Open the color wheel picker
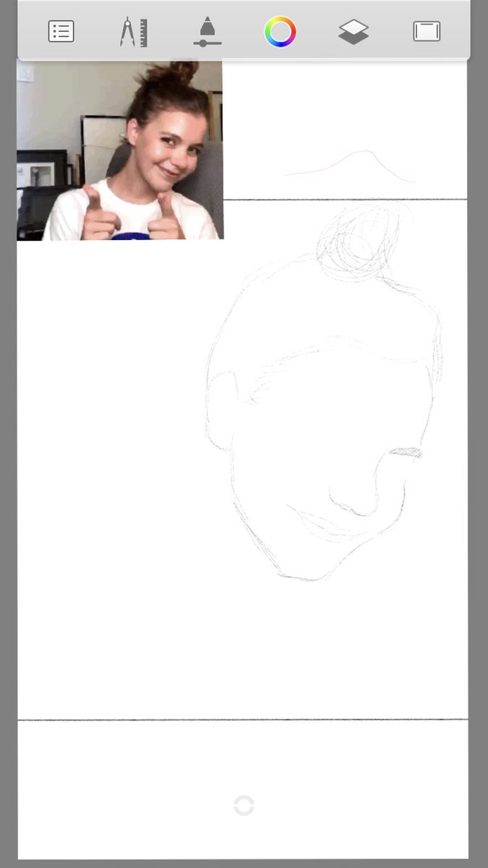 tap(280, 32)
